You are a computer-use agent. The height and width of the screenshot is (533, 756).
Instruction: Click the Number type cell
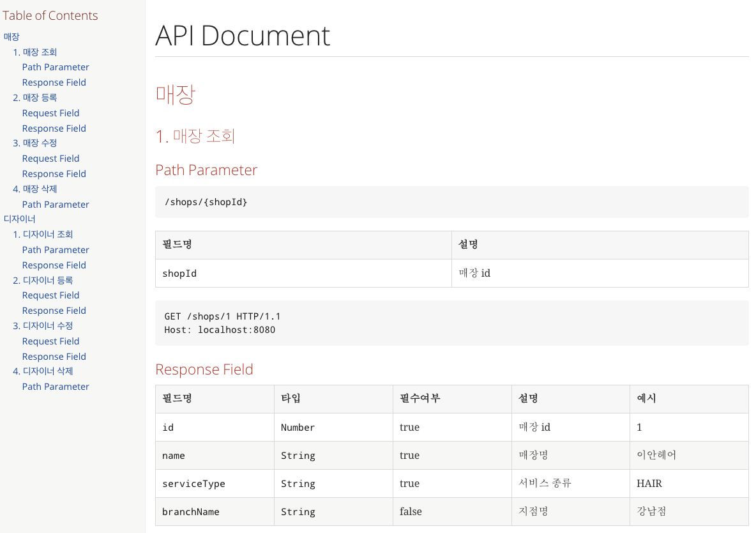[333, 428]
